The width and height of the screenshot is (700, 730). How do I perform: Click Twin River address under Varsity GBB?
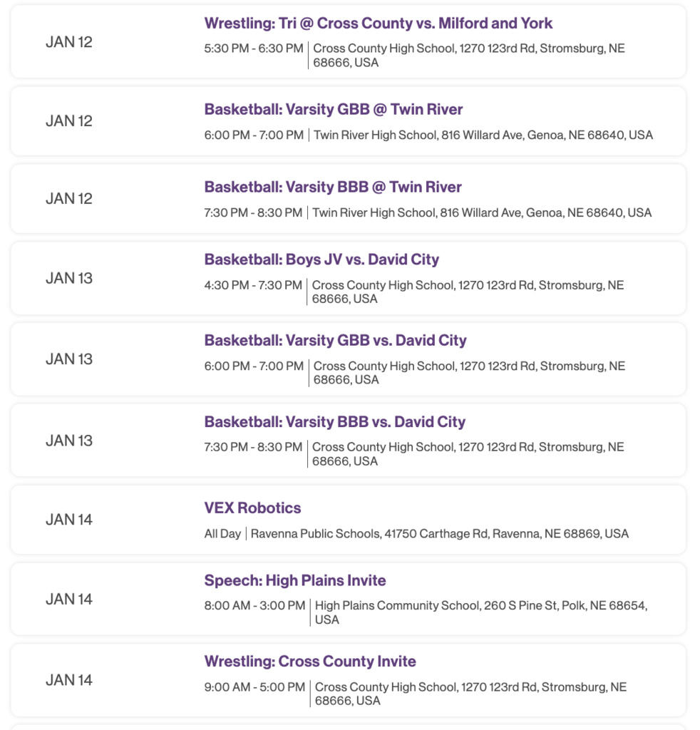click(483, 135)
